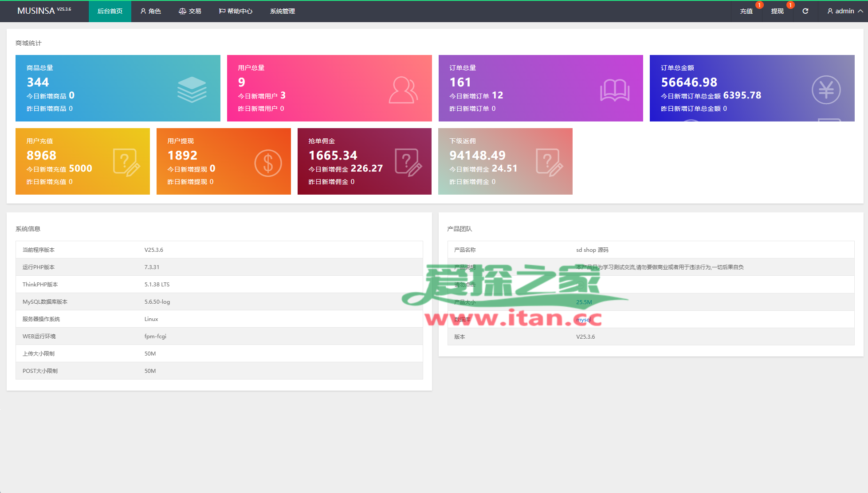
Task: Click the 充值 notification button
Action: point(746,11)
